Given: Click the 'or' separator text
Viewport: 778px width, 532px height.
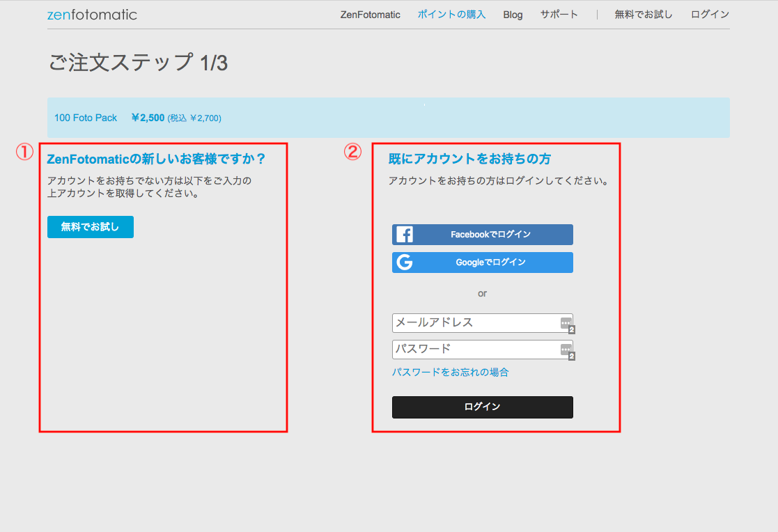Looking at the screenshot, I should 482,293.
